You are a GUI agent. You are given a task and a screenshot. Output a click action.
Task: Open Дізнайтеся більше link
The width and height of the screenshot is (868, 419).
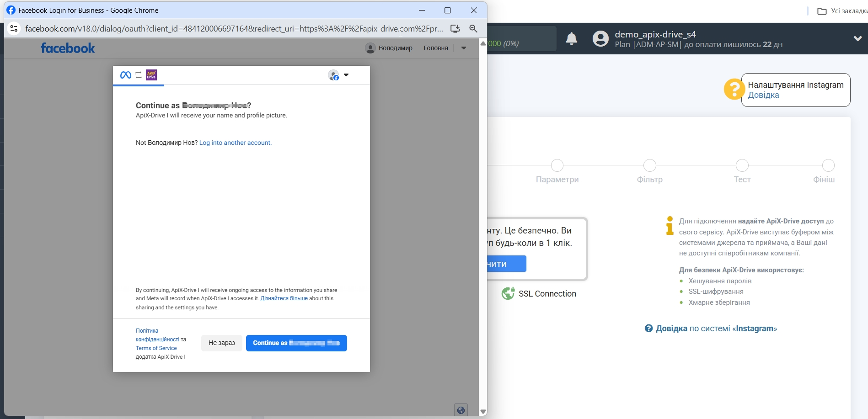(284, 298)
